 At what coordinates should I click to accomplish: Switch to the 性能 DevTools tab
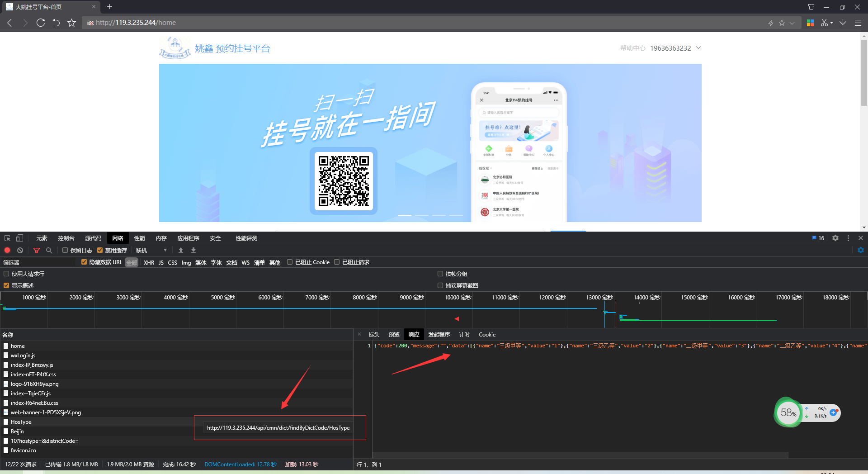139,238
